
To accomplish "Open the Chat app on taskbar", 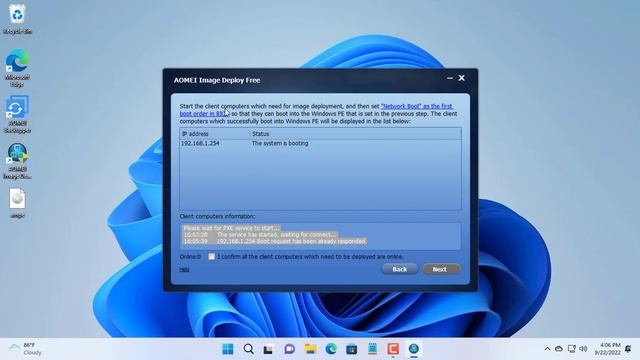I will [289, 349].
